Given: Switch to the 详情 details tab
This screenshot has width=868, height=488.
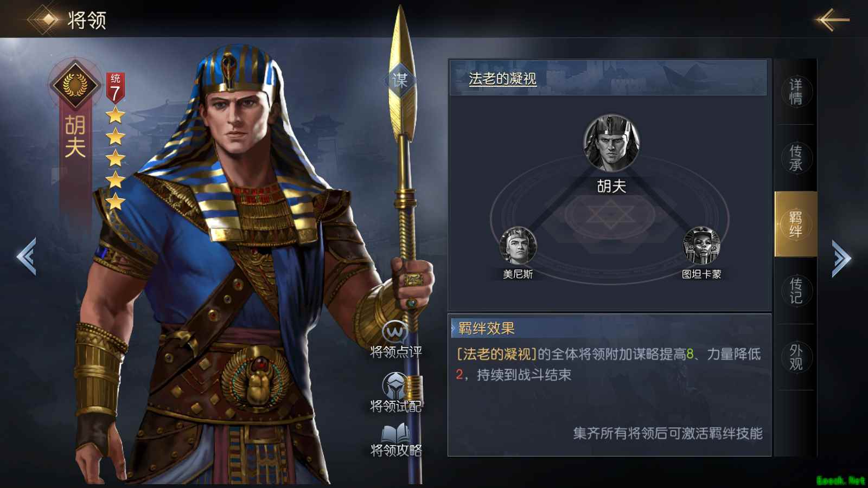Looking at the screenshot, I should pos(796,92).
